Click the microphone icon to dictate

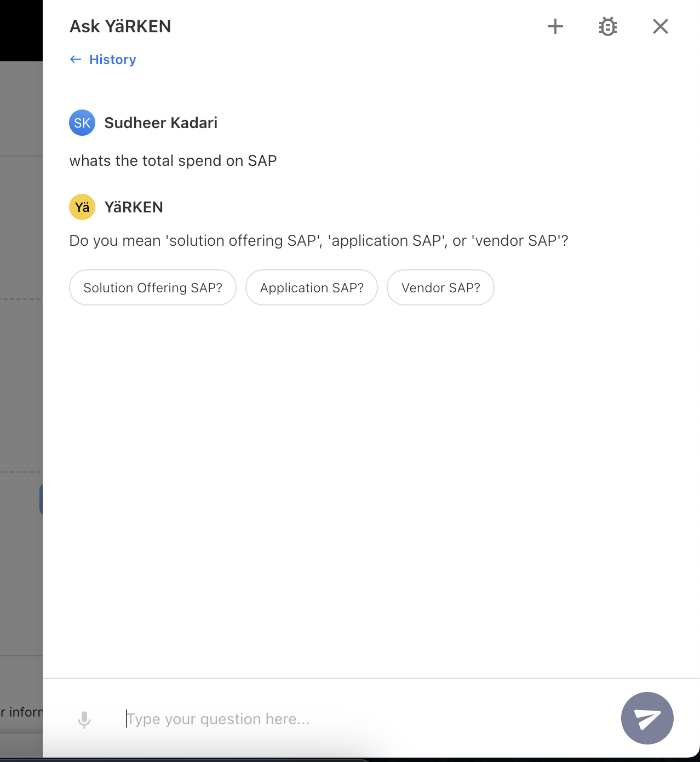(84, 718)
